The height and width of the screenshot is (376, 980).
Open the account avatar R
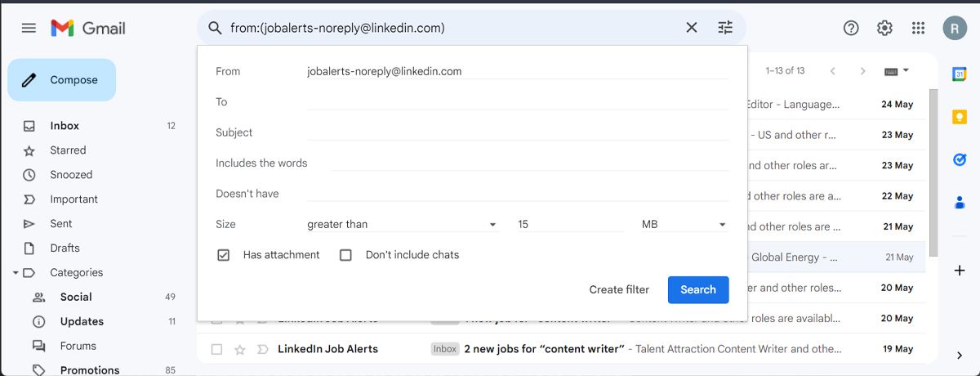click(955, 28)
